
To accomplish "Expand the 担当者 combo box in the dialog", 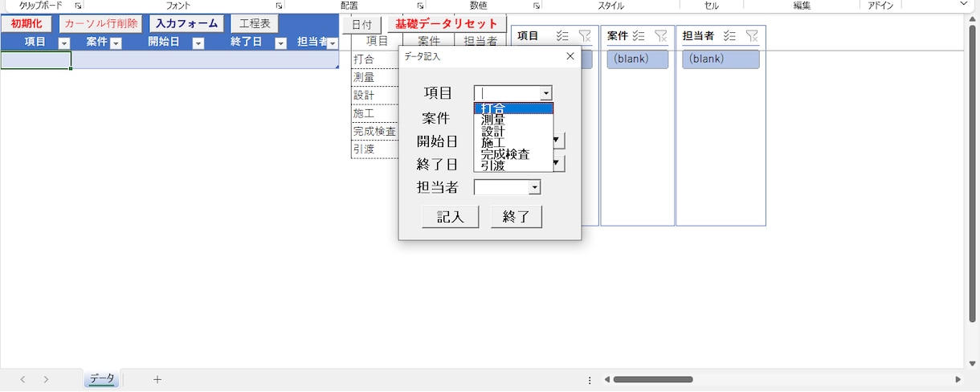I will coord(534,187).
